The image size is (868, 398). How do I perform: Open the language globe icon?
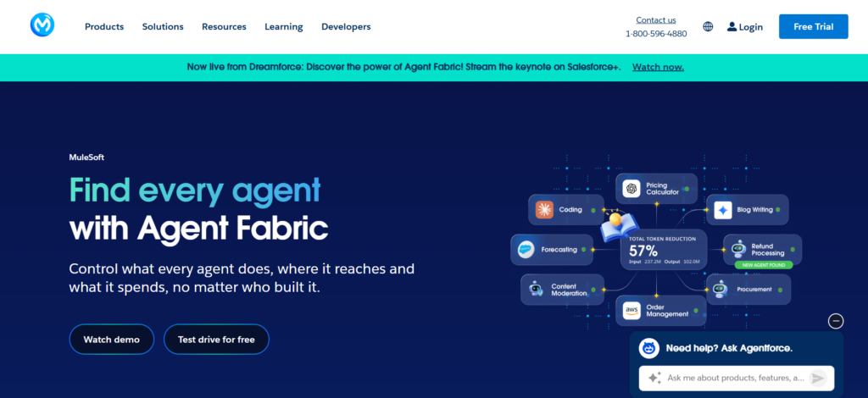(708, 26)
